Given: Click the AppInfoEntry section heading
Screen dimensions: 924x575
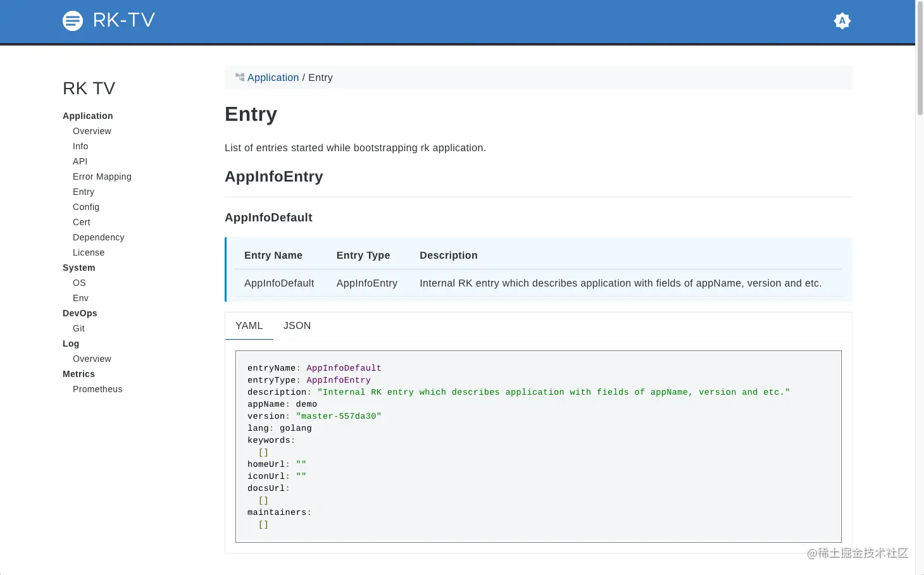Looking at the screenshot, I should coord(274,176).
